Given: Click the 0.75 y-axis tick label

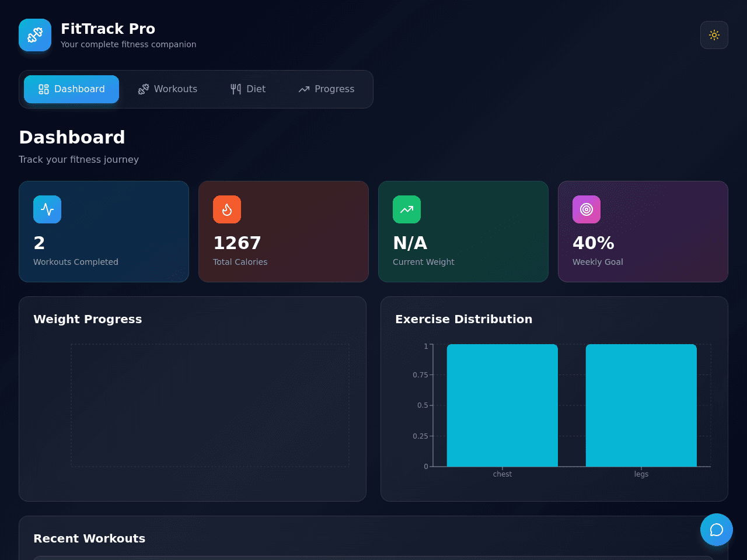Looking at the screenshot, I should click(x=420, y=374).
